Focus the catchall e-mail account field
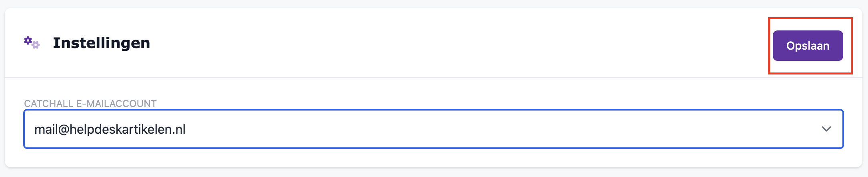 point(433,129)
